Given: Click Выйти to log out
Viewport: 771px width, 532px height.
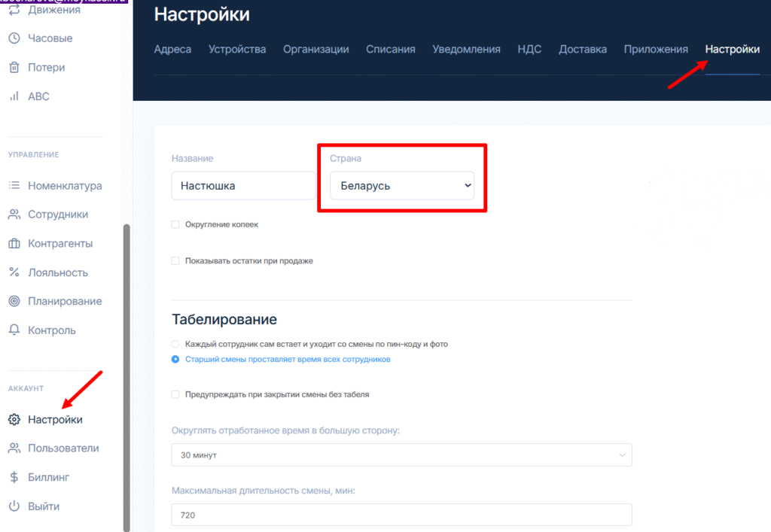Looking at the screenshot, I should click(x=44, y=506).
